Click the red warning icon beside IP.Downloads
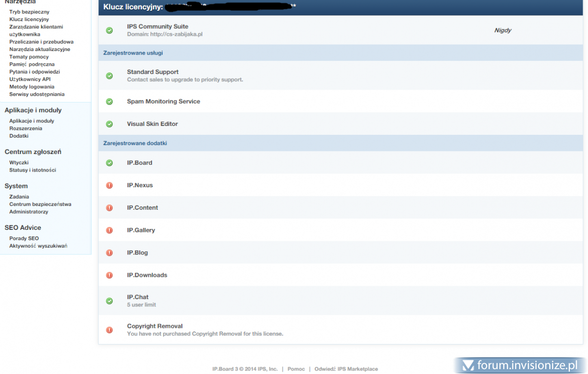Screen dimensions: 588x374 (x=109, y=275)
